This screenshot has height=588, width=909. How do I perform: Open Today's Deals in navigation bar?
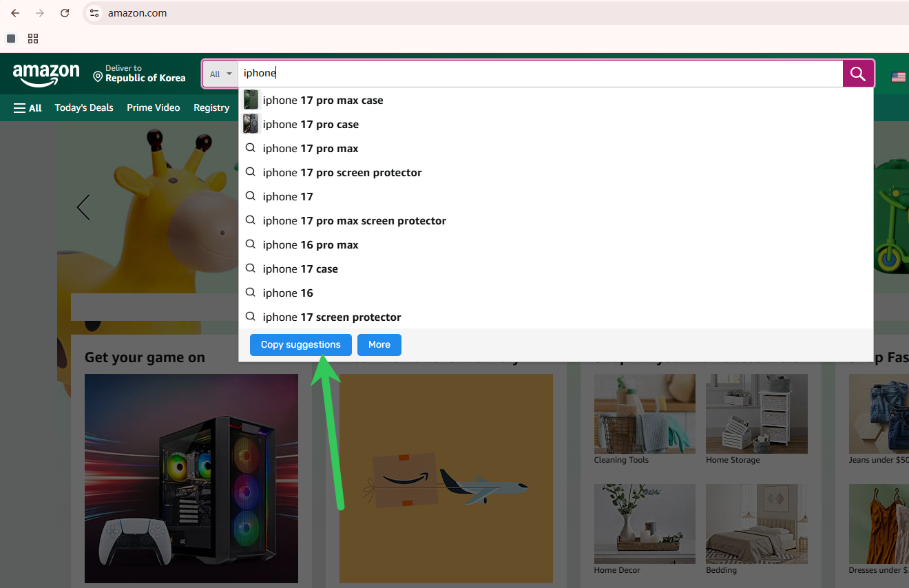(x=84, y=108)
